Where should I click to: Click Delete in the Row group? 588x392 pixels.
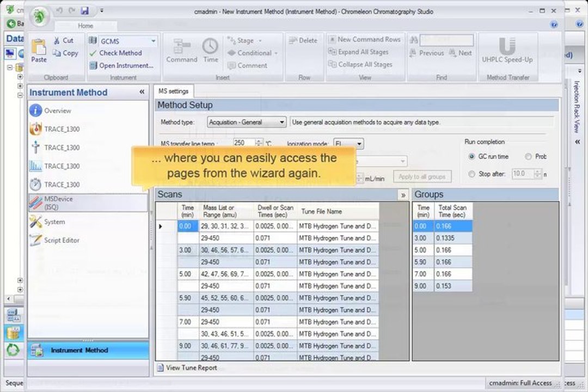click(x=303, y=40)
